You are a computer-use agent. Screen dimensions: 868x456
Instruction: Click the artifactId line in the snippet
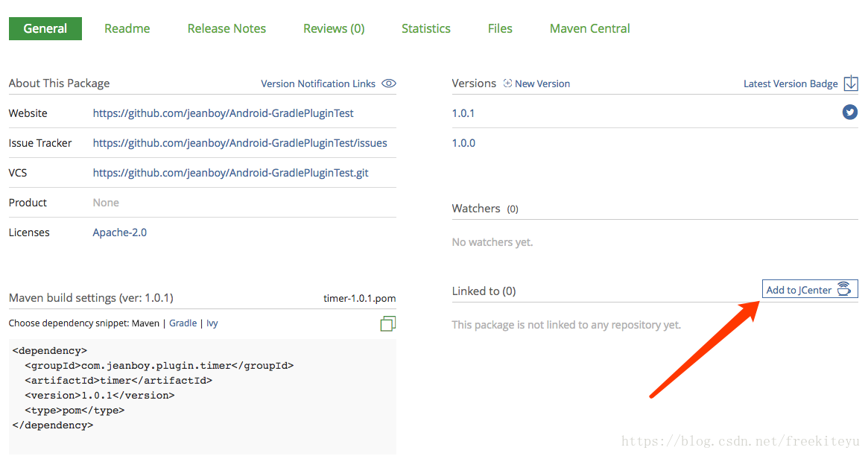click(x=118, y=380)
